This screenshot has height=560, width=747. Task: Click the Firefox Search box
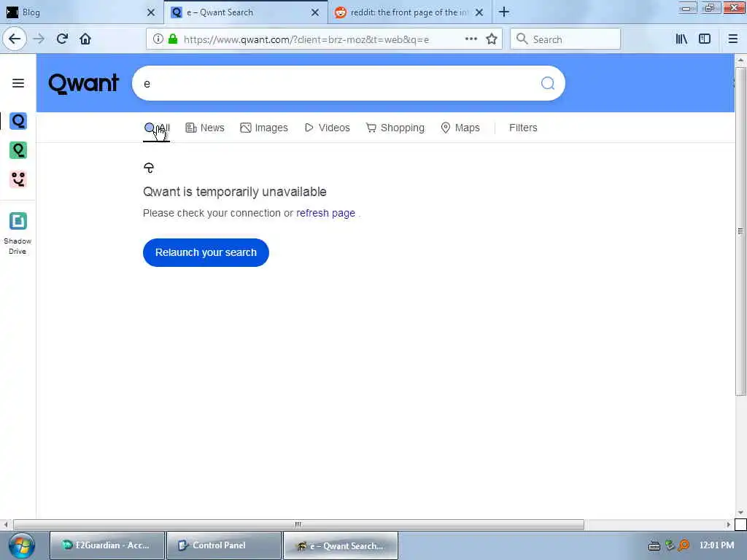click(565, 39)
